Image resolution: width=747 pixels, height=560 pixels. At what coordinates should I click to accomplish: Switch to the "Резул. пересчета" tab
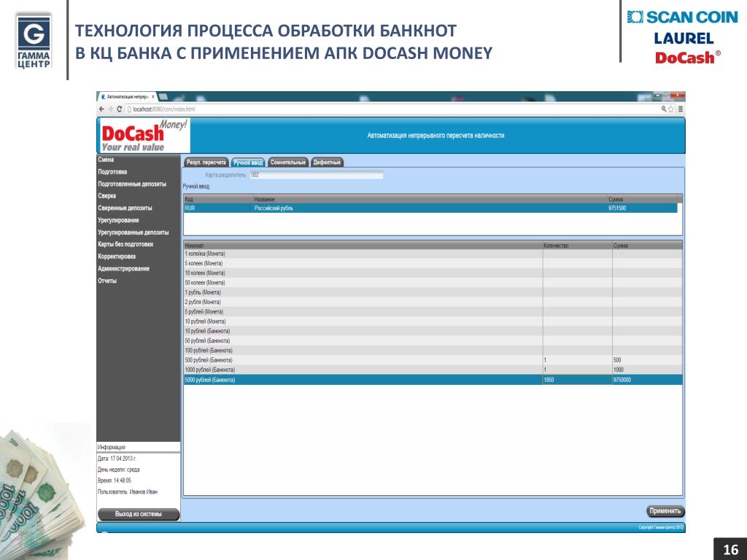point(206,163)
